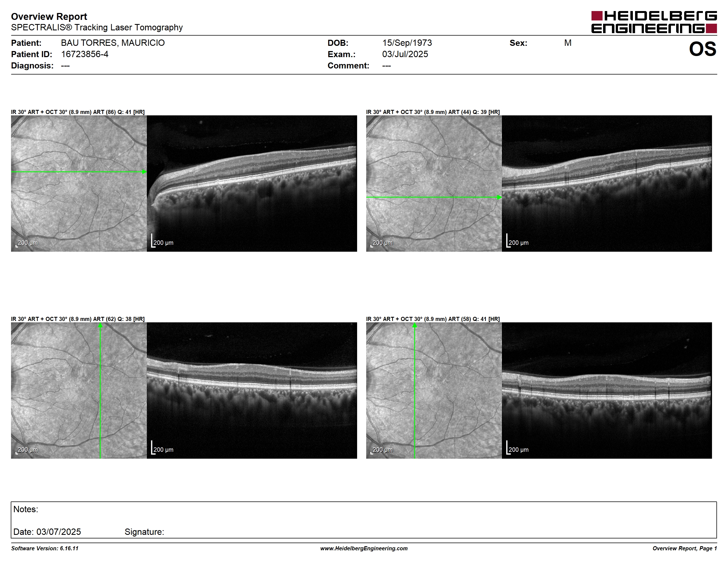728x563 pixels.
Task: Open the bottom-right OCT B-scan image
Action: pyautogui.click(x=607, y=390)
